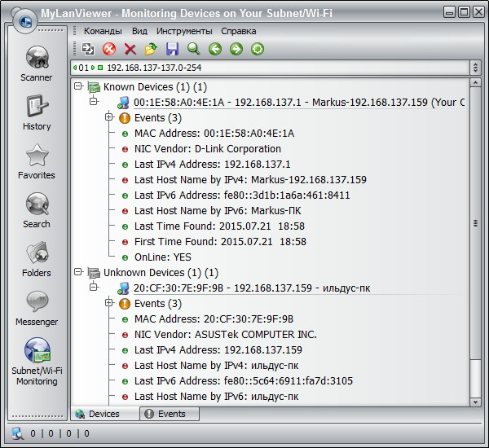Go to the Favorites star icon
The width and height of the screenshot is (489, 448).
tap(36, 160)
